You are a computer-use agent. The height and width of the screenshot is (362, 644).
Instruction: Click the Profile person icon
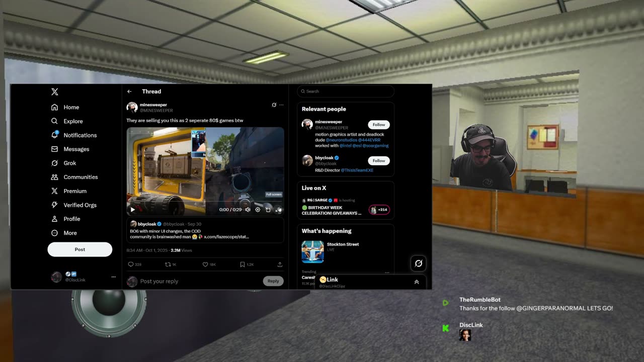(54, 219)
